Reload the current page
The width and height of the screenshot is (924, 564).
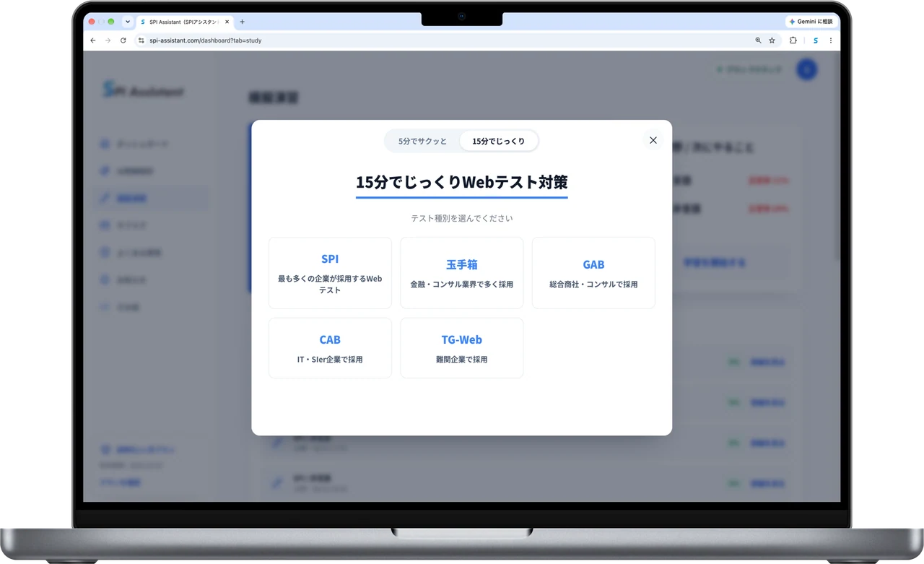[123, 40]
